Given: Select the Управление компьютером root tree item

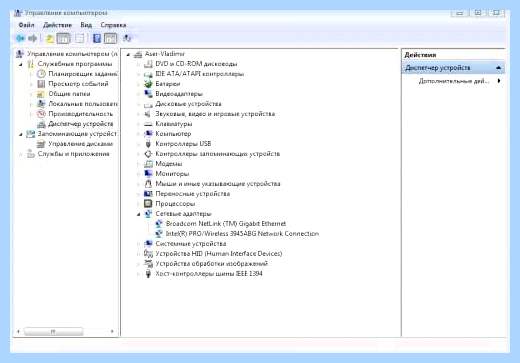Looking at the screenshot, I should (x=72, y=54).
